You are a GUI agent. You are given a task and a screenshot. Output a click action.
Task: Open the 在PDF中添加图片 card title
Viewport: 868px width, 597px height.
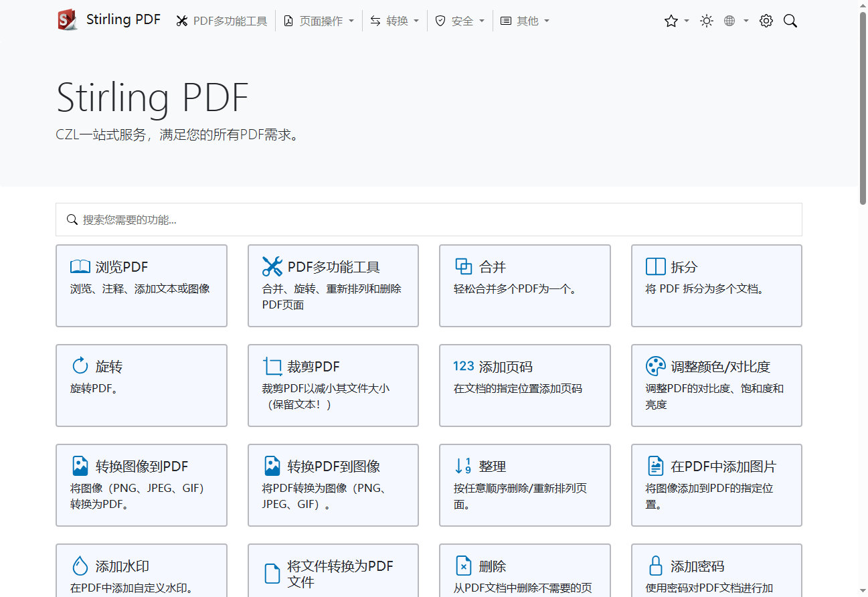click(724, 466)
